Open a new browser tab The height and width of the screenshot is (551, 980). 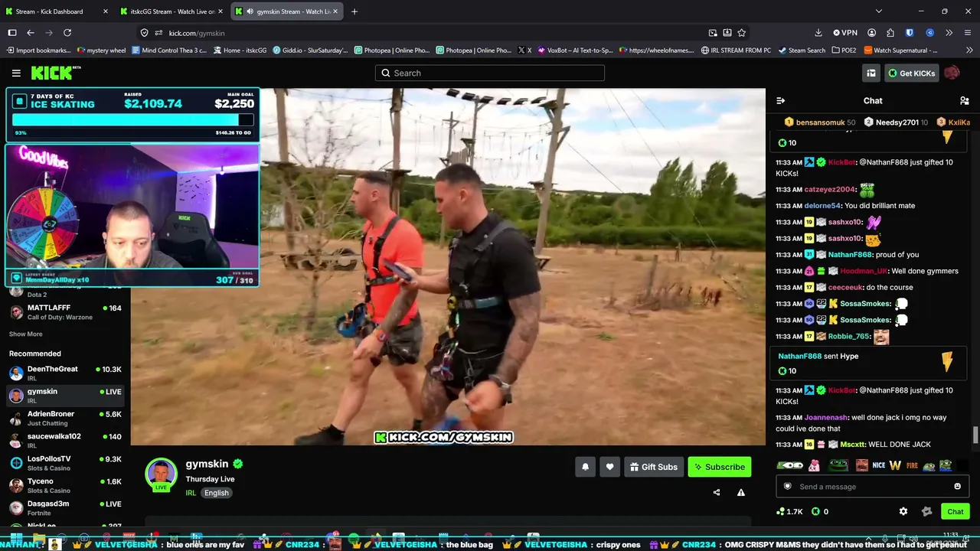coord(354,11)
